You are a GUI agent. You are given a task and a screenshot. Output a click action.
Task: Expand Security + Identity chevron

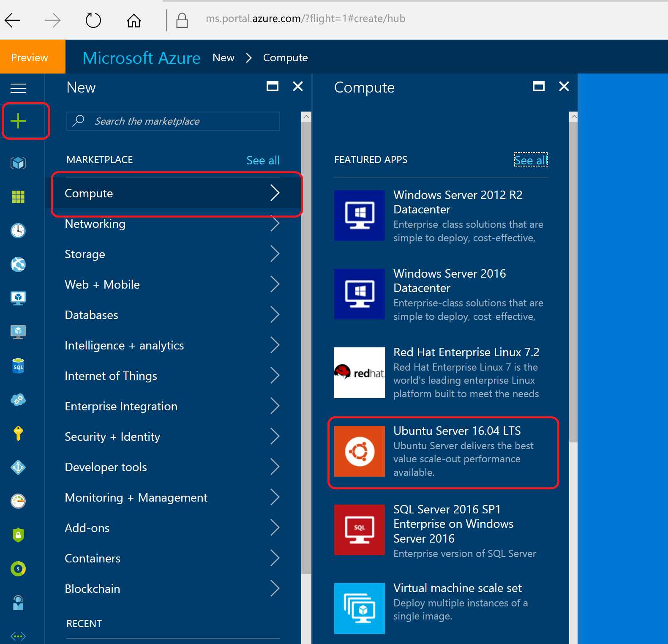click(275, 436)
